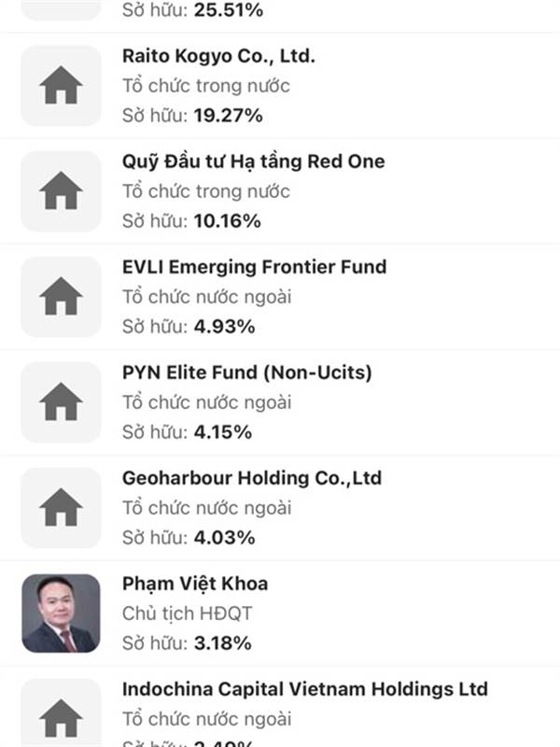Tap the house icon for Quỹ Đầu tư Red One

pos(61,191)
